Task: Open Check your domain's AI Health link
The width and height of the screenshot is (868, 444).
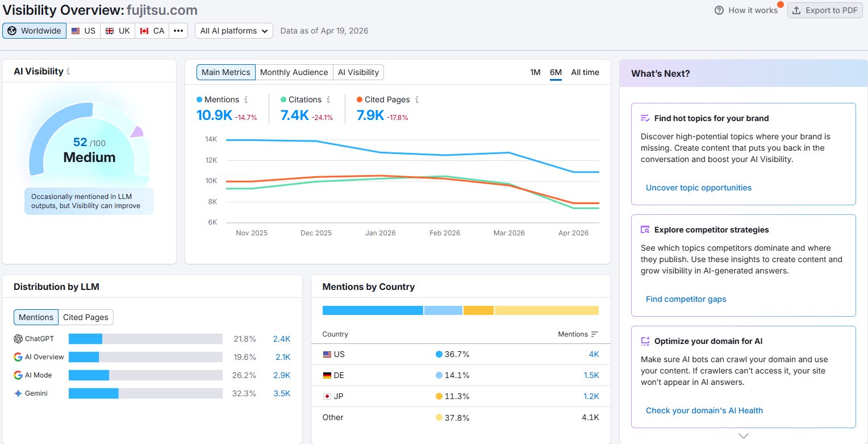Action: [x=704, y=410]
